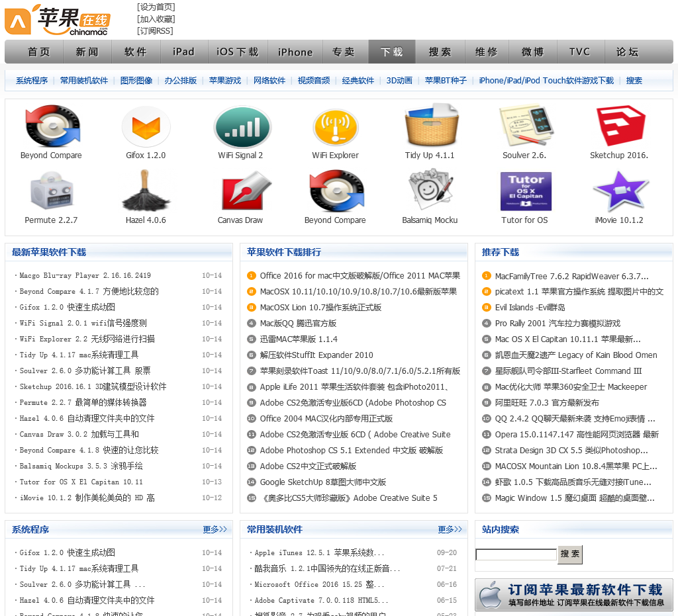Open the 搜索 navigation tab
The height and width of the screenshot is (616, 678).
(x=440, y=52)
